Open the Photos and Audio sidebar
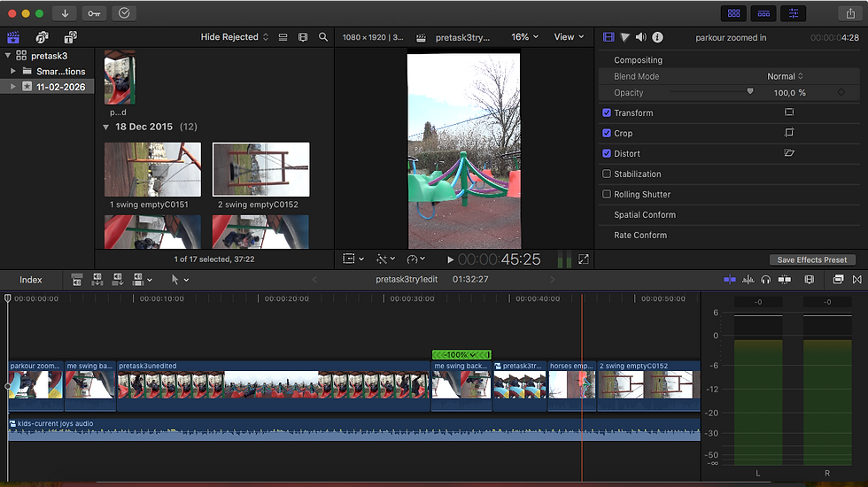The height and width of the screenshot is (487, 868). 42,37
